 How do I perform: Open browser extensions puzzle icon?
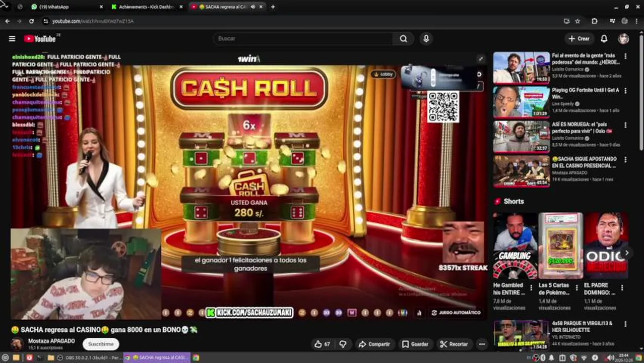[x=595, y=21]
